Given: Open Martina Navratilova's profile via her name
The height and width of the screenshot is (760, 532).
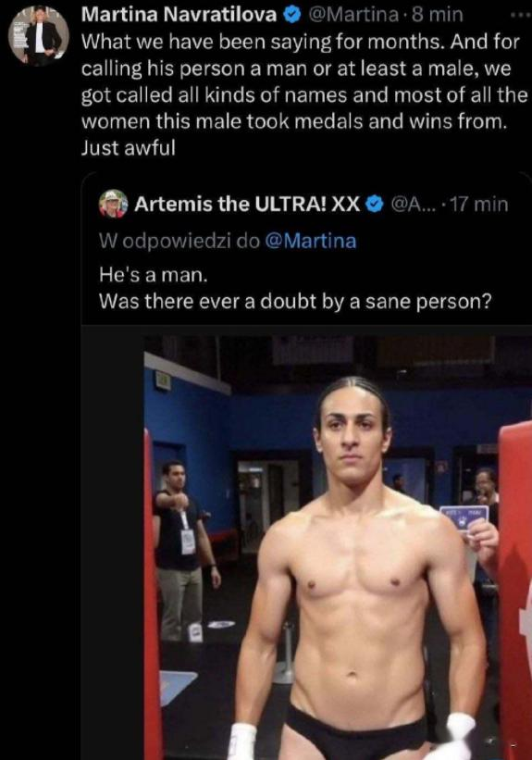Looking at the screenshot, I should pos(179,15).
